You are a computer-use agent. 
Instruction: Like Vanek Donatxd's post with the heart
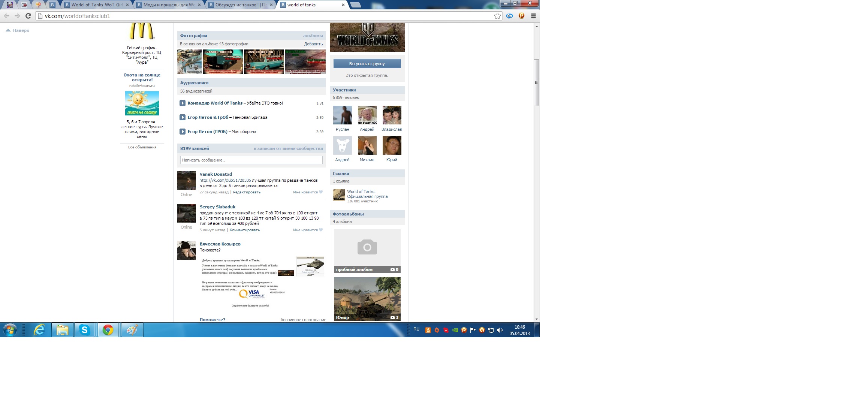(320, 192)
